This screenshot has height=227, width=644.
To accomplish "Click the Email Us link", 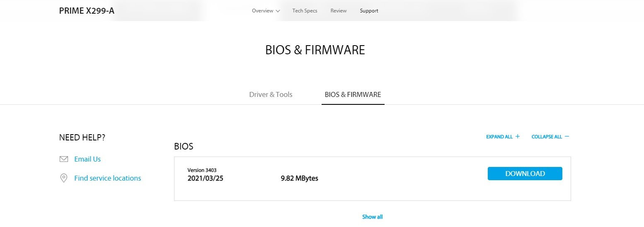I will click(87, 159).
